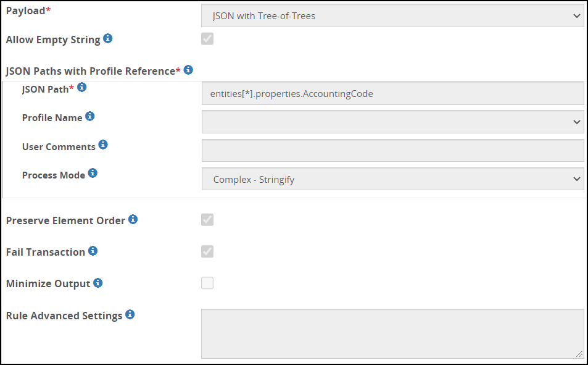Click info icon next to JSON Paths with Profile Reference
The height and width of the screenshot is (365, 588).
tap(188, 70)
